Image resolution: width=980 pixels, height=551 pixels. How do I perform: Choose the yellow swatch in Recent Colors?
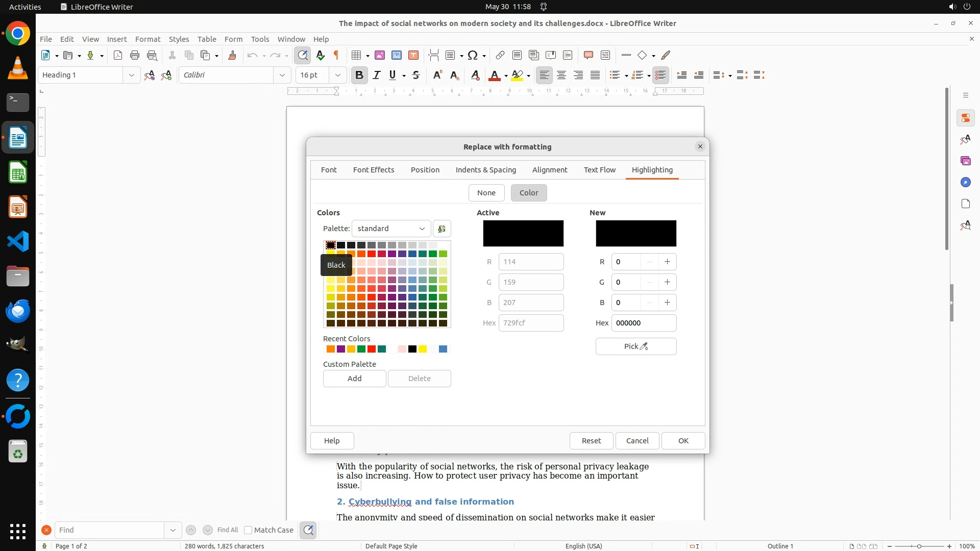coord(423,349)
